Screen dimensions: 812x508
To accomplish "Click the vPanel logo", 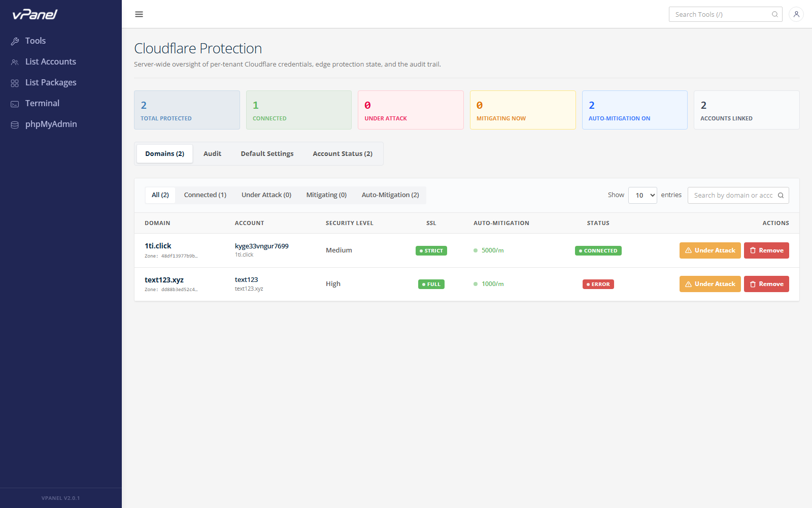I will [x=35, y=14].
